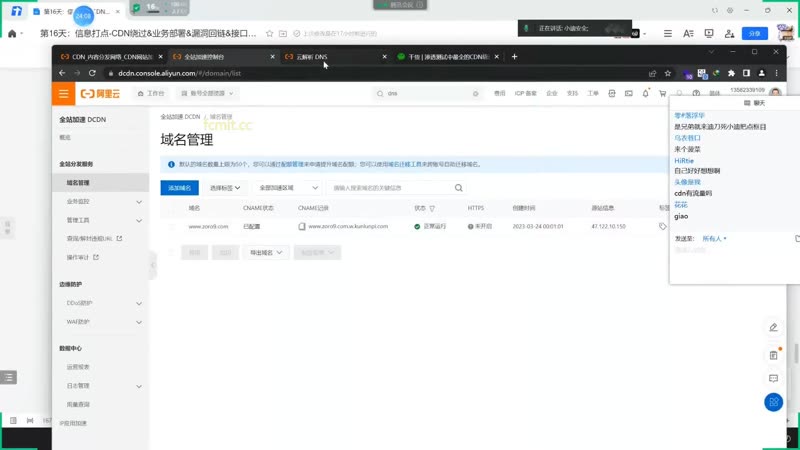The height and width of the screenshot is (450, 800).
Task: Open ICP 备案 link
Action: pyautogui.click(x=526, y=93)
